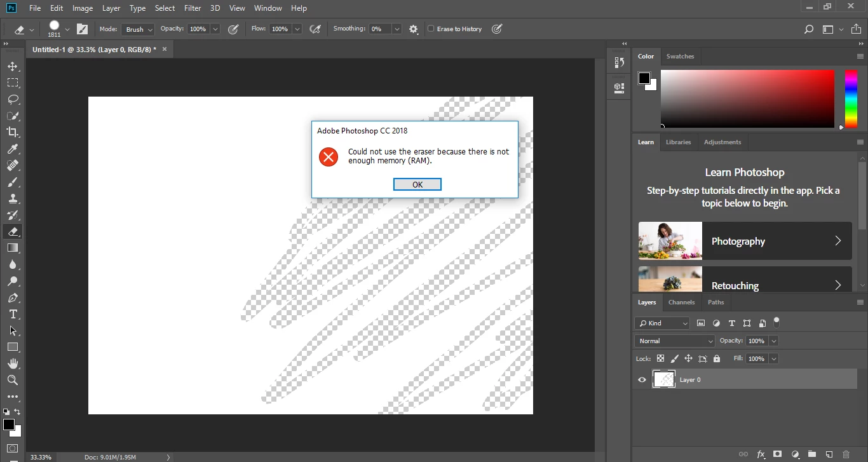
Task: Select the Hand tool
Action: point(13,363)
